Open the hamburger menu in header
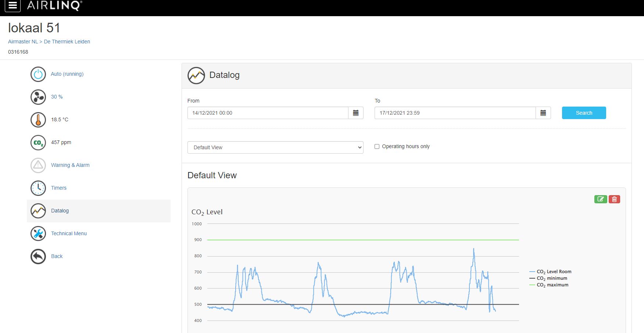 [x=12, y=6]
